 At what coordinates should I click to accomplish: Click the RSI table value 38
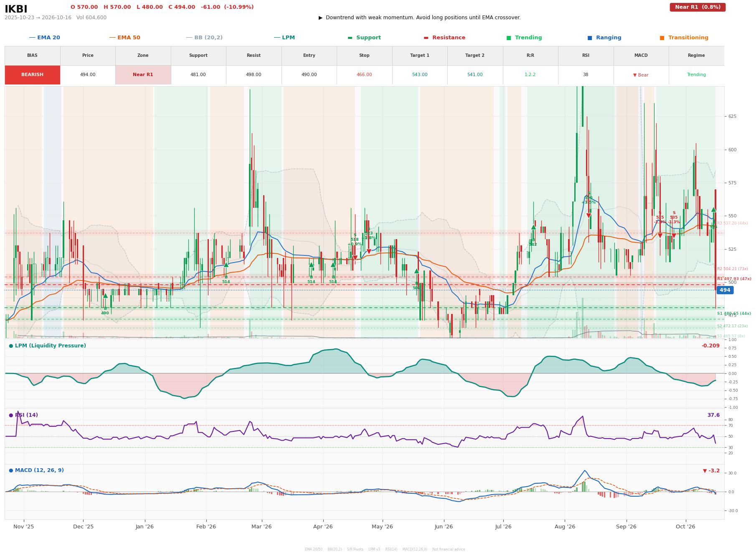pyautogui.click(x=586, y=75)
